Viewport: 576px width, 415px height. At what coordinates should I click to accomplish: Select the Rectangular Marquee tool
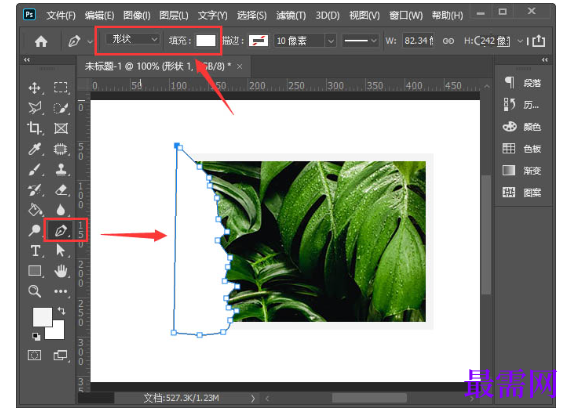(61, 87)
